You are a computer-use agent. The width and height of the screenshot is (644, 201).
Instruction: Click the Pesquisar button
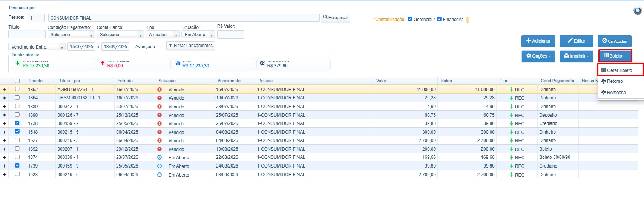click(x=335, y=18)
